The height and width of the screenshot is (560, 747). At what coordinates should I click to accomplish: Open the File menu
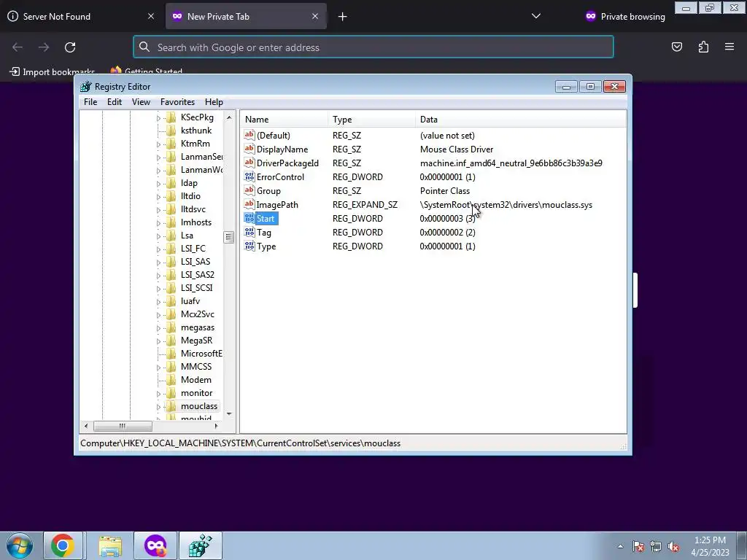90,102
